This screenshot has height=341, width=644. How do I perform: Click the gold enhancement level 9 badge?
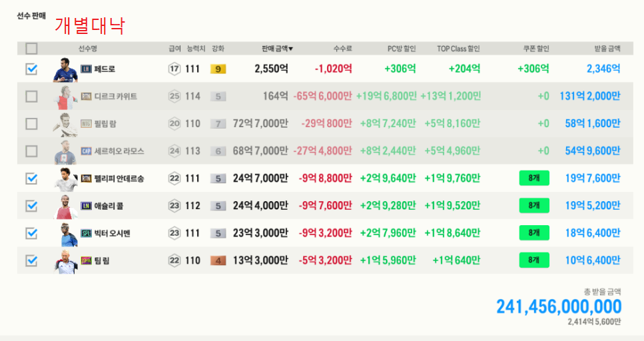[218, 69]
